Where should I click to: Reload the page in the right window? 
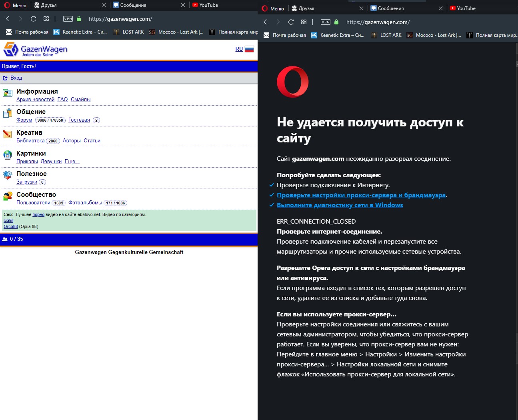tap(291, 22)
